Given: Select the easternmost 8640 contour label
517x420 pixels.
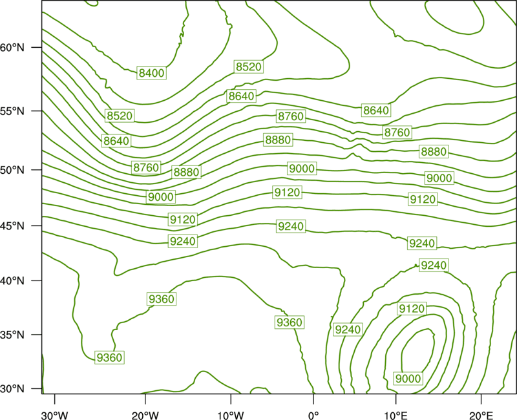Looking at the screenshot, I should click(x=376, y=110).
